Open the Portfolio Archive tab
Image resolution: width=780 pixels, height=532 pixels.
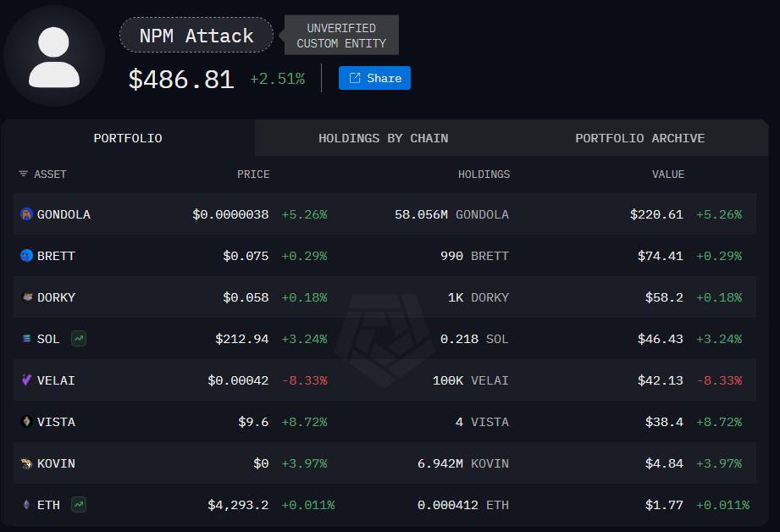(639, 138)
